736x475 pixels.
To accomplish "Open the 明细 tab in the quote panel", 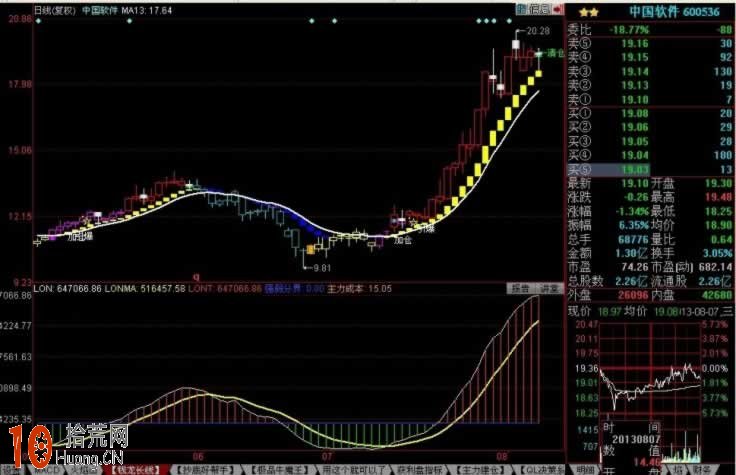I will pyautogui.click(x=585, y=470).
